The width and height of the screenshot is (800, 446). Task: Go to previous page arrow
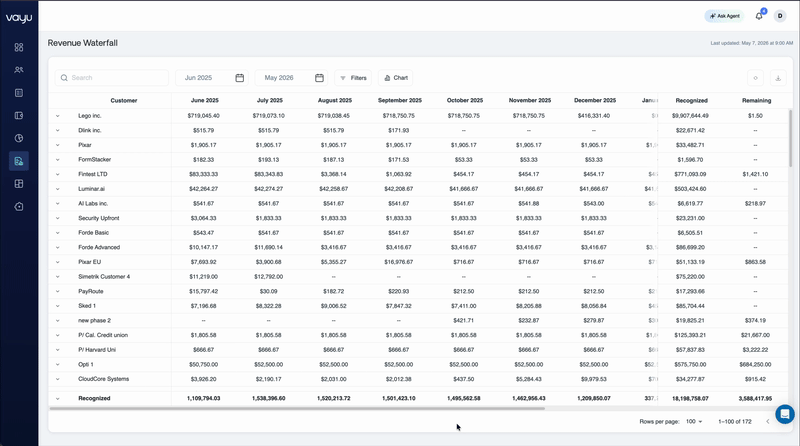tap(767, 422)
